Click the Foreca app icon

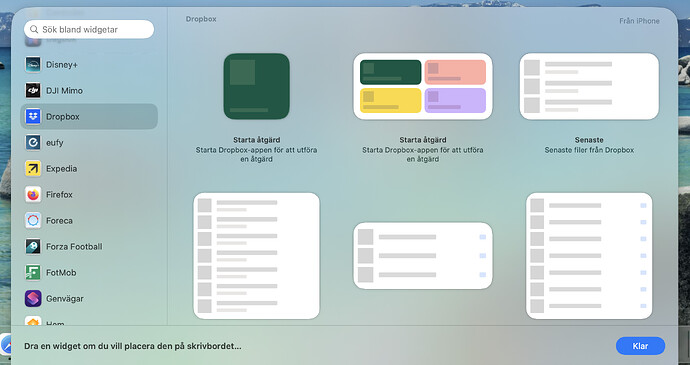[x=33, y=221]
